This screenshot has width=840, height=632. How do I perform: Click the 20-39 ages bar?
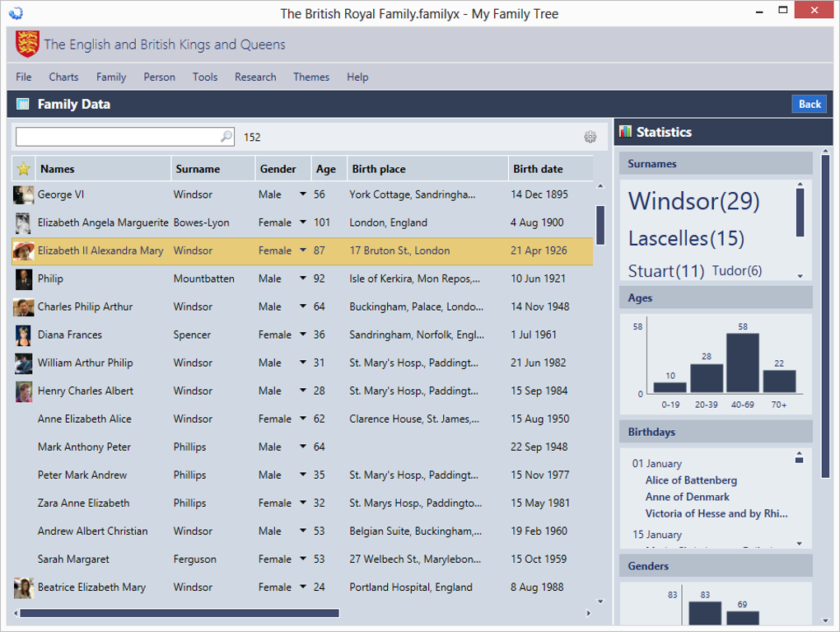[x=707, y=378]
